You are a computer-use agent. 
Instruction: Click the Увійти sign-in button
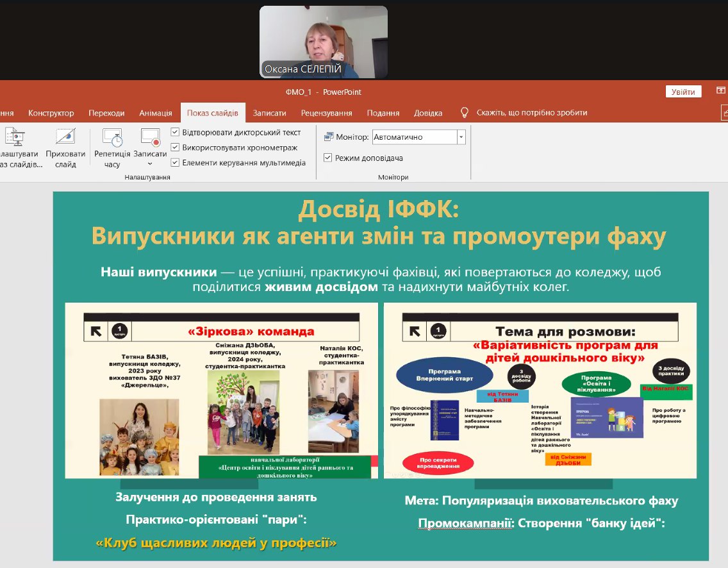[683, 92]
